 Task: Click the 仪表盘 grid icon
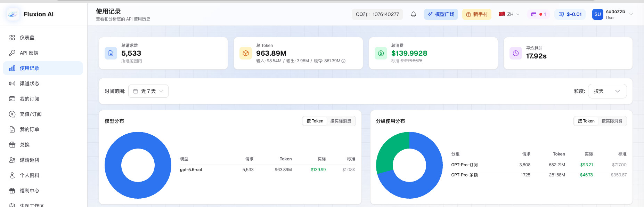tap(12, 38)
